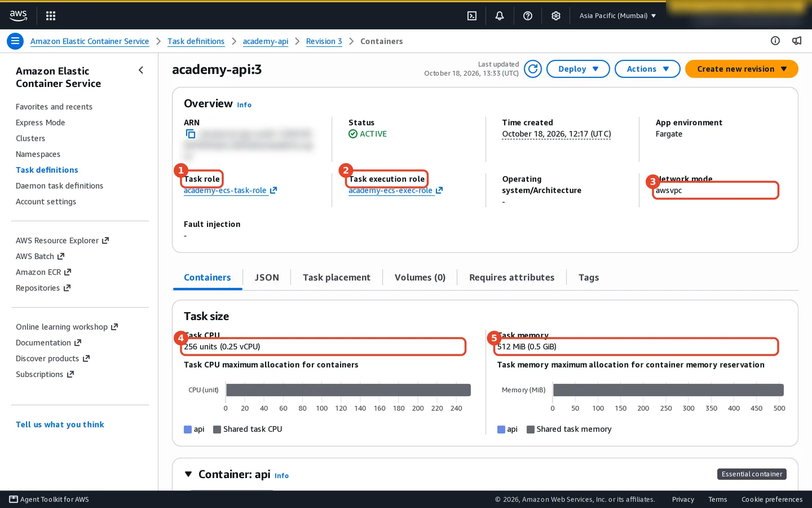Click the api legend swatch under the CPU chart

(188, 430)
